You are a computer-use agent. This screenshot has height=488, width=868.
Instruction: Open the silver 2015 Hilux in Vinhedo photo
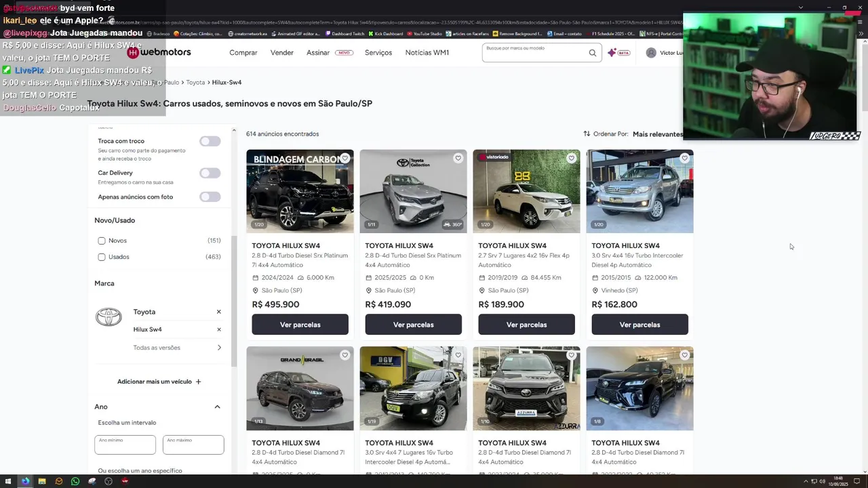[x=639, y=191]
